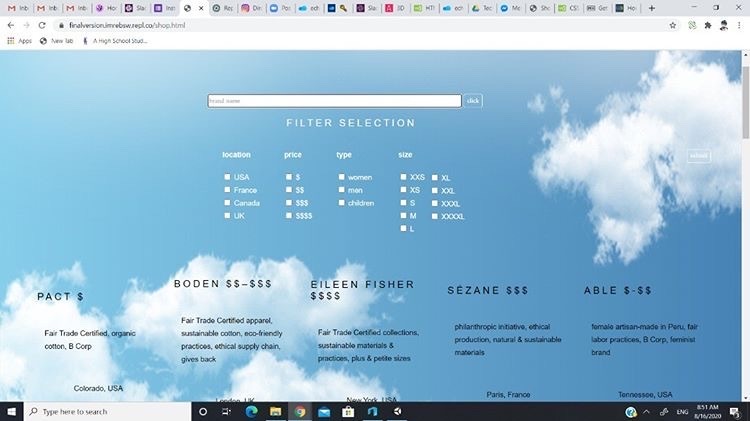
Task: Click the 'click' search button
Action: click(x=473, y=101)
